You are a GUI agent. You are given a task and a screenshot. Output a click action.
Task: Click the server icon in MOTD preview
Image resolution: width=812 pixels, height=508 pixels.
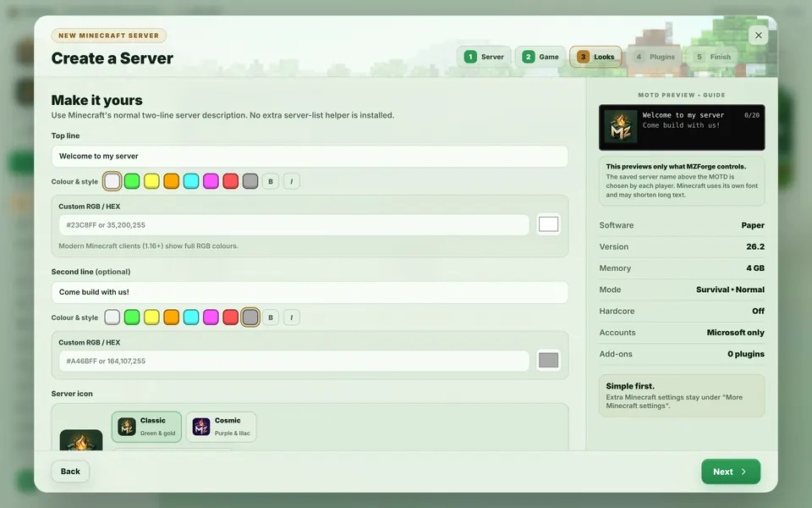tap(620, 128)
